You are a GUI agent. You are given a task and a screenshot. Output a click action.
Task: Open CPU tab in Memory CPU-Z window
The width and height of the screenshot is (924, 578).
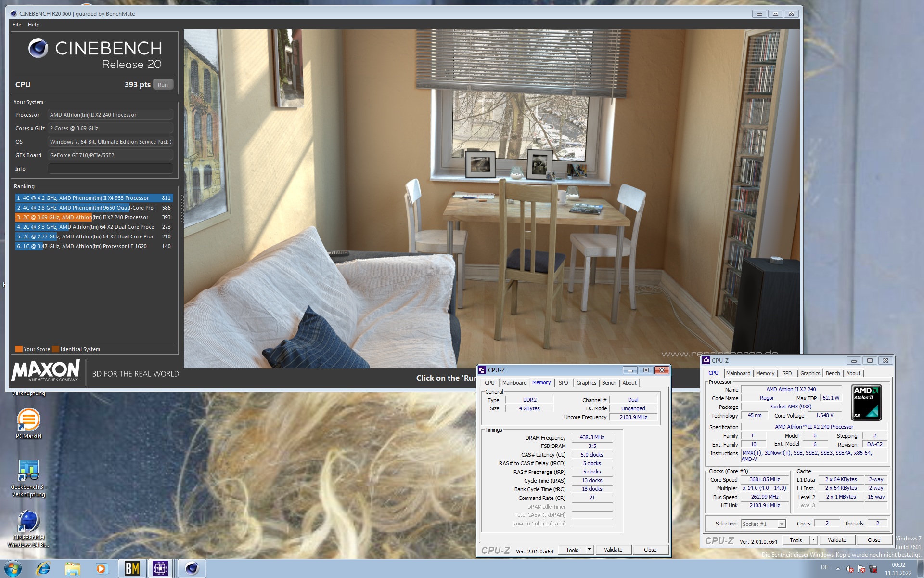[489, 383]
